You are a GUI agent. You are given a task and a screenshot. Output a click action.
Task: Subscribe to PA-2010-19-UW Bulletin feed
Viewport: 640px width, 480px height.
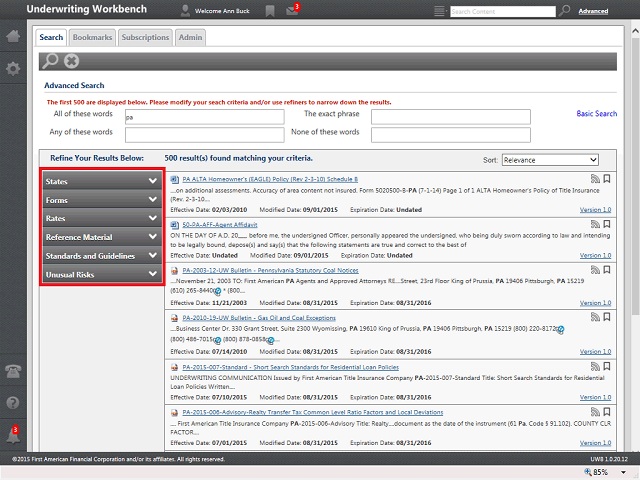coord(595,317)
